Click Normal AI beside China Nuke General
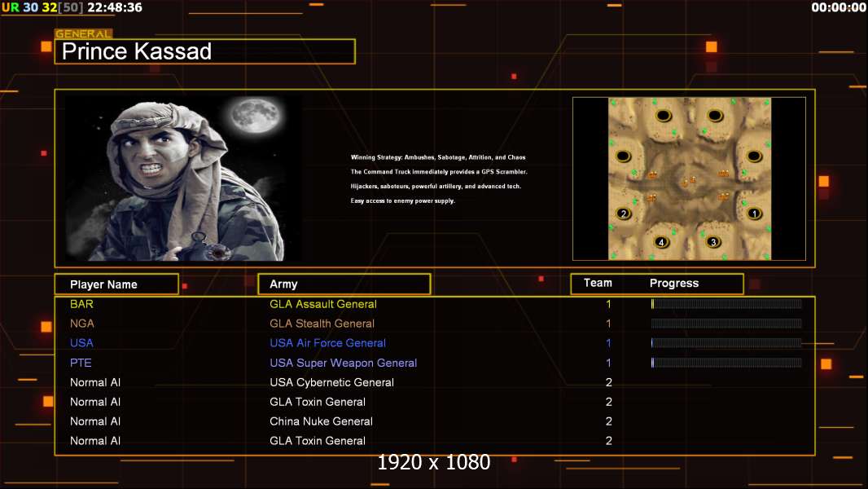Screen dimensions: 868x489 point(95,421)
